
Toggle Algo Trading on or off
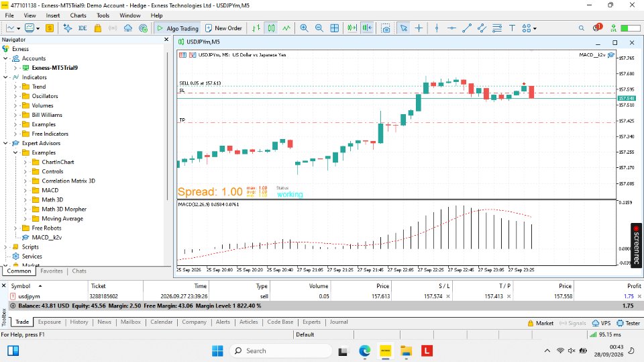(x=177, y=28)
